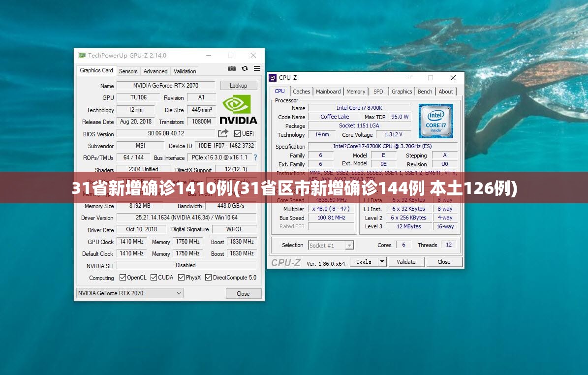The height and width of the screenshot is (375, 588).
Task: Open the Bench tab in CPU-Z
Action: (x=425, y=92)
